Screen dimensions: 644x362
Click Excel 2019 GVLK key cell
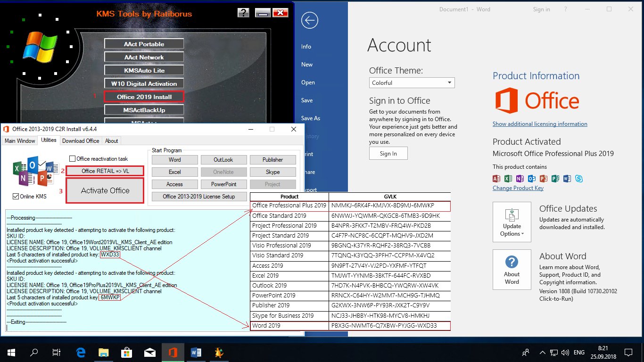point(389,276)
